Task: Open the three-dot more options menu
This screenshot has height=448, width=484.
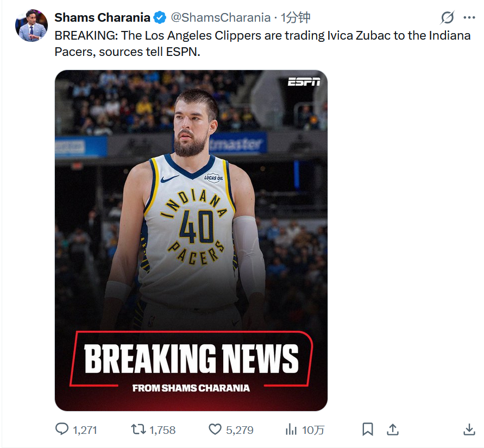Action: point(469,18)
